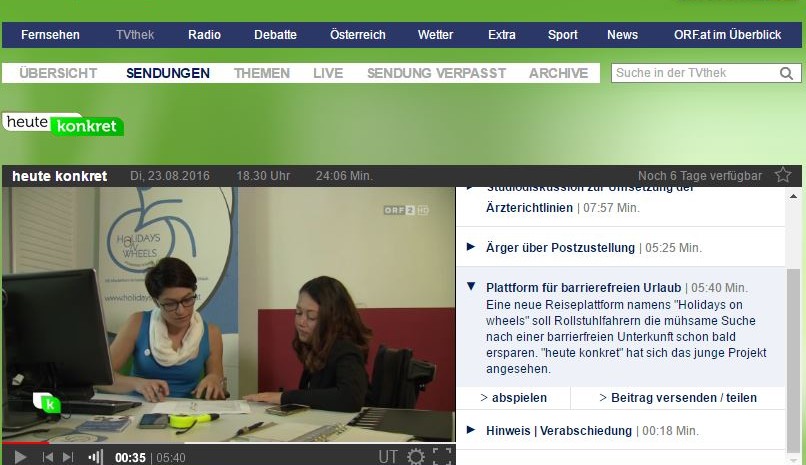Click the video frame

[228, 314]
